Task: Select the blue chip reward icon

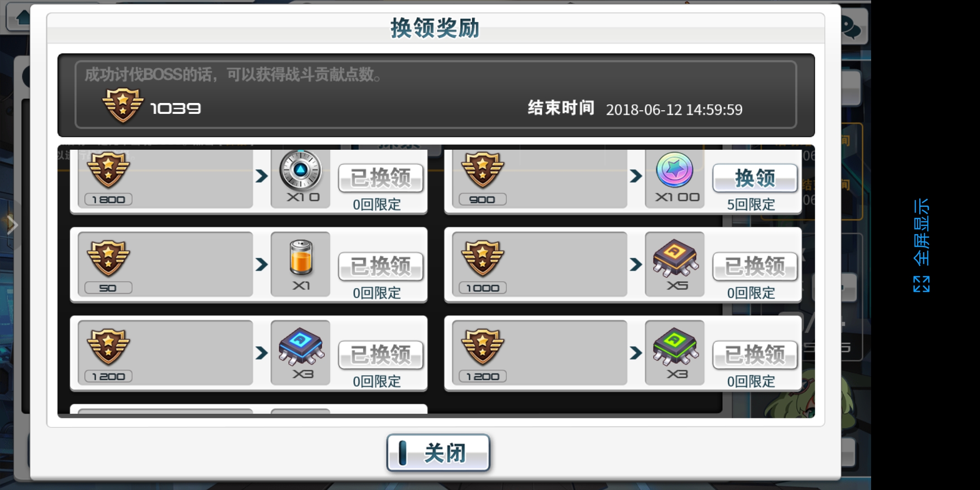Action: tap(301, 346)
